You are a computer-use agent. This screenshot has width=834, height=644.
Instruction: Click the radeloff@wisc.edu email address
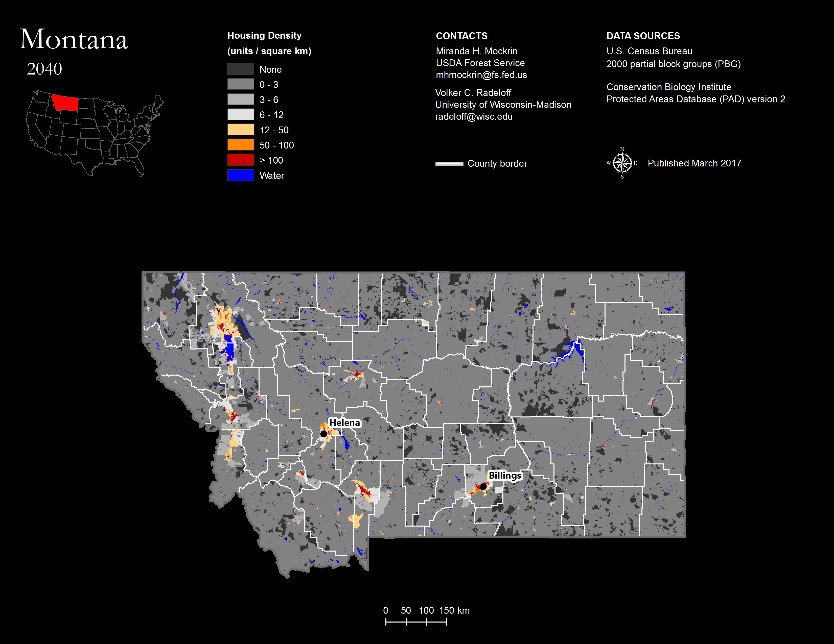pyautogui.click(x=474, y=117)
